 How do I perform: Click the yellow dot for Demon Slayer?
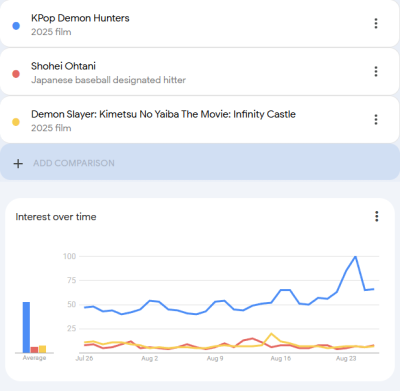pos(16,122)
